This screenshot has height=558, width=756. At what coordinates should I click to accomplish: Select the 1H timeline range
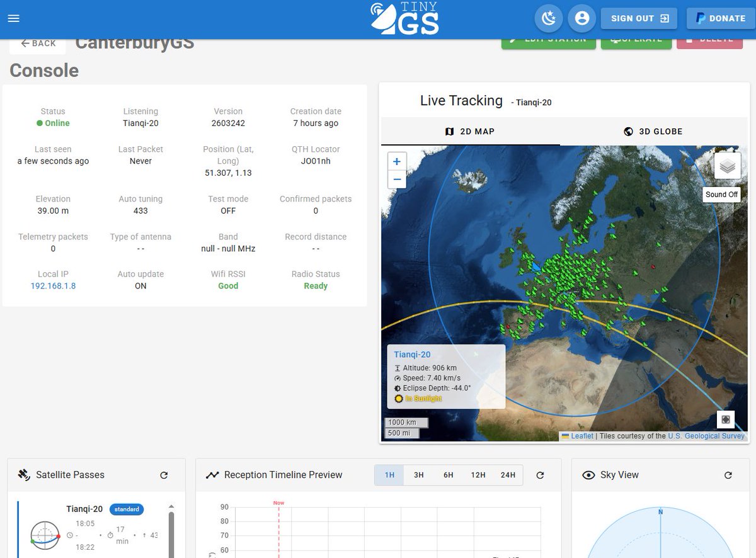point(389,475)
